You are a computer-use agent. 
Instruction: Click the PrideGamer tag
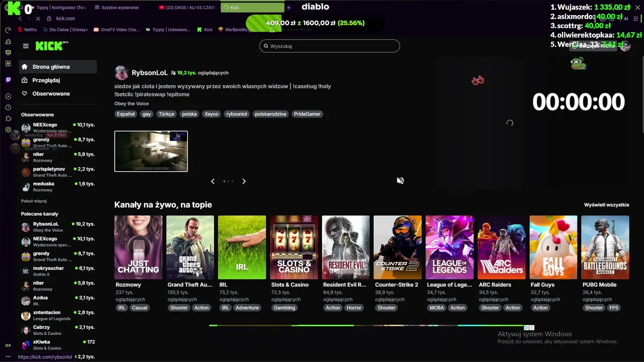pos(307,114)
